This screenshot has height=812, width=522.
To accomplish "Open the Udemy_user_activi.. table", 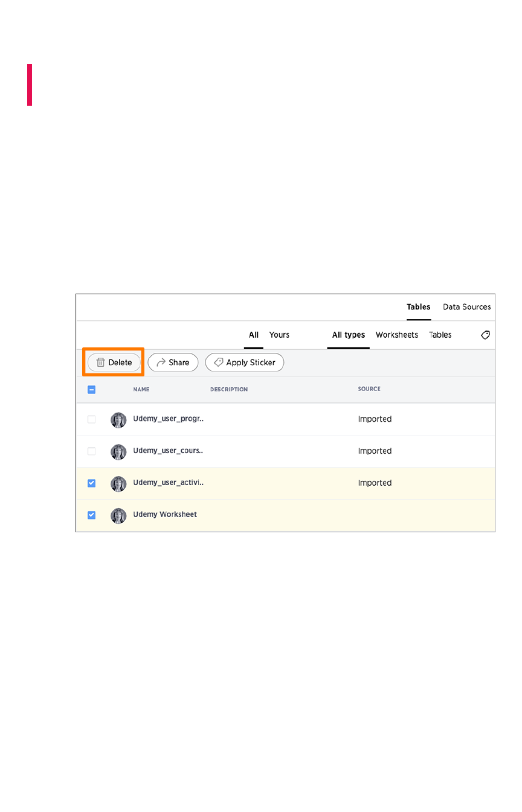I will click(169, 483).
